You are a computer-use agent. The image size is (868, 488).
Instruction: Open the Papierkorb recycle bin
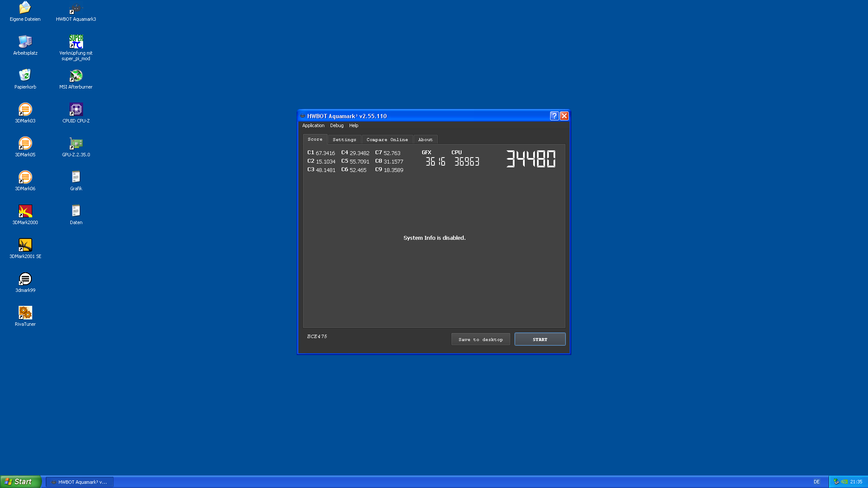click(25, 79)
